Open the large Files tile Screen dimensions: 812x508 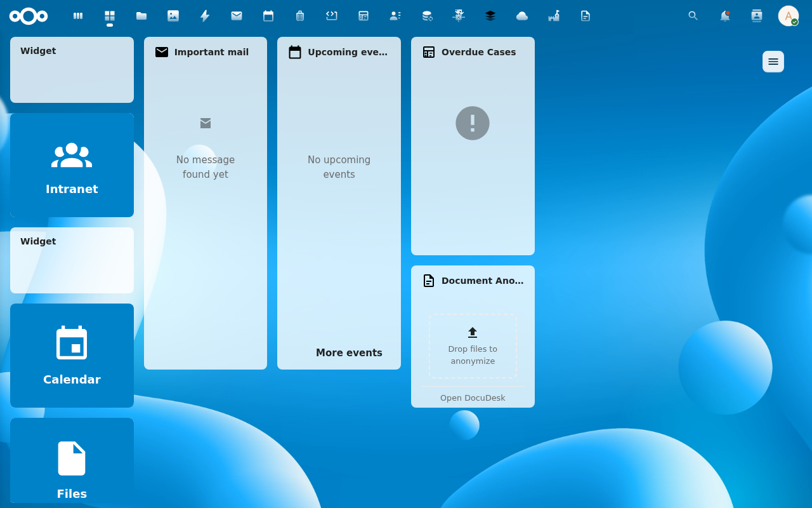point(72,460)
